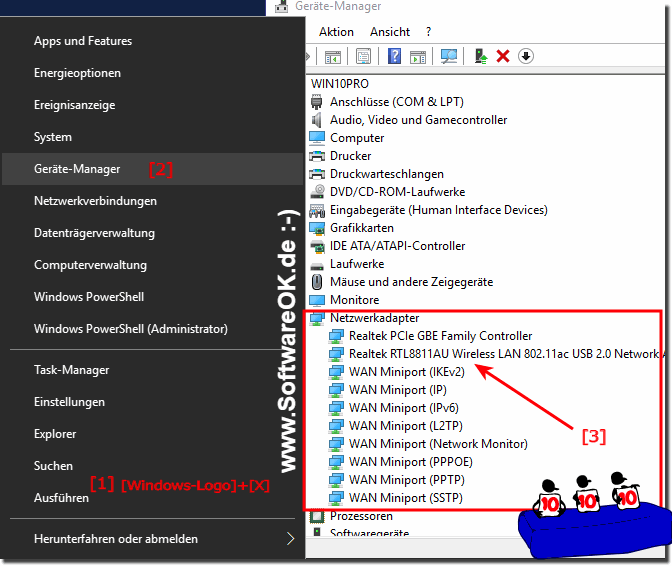Open the Aktion menu
This screenshot has height=566, width=672.
click(336, 32)
